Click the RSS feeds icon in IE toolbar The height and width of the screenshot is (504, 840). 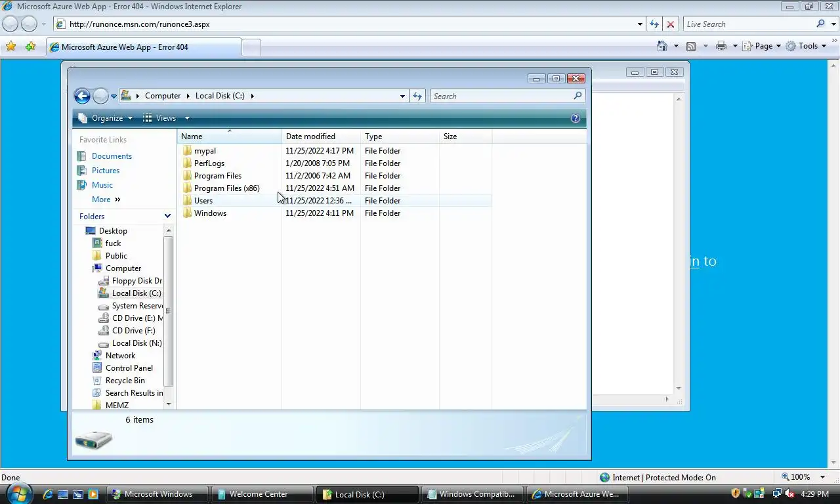(691, 46)
